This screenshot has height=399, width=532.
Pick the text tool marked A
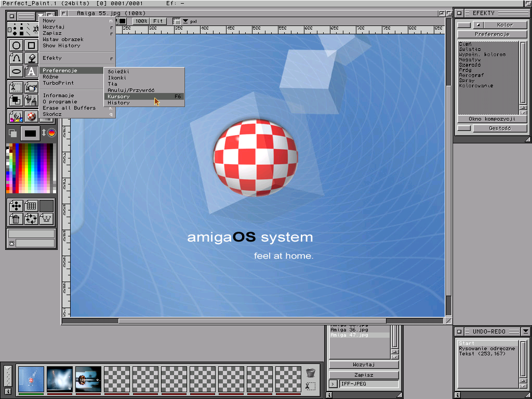point(32,72)
